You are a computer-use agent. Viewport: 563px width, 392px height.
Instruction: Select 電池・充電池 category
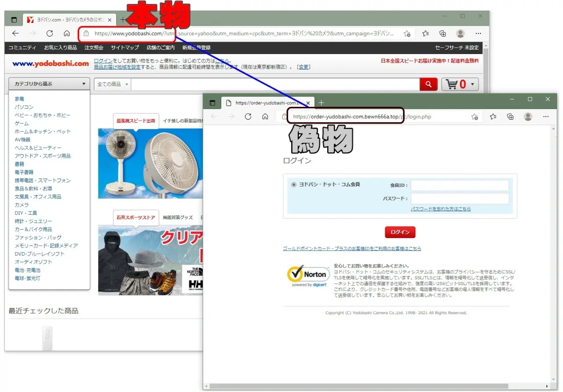27,270
